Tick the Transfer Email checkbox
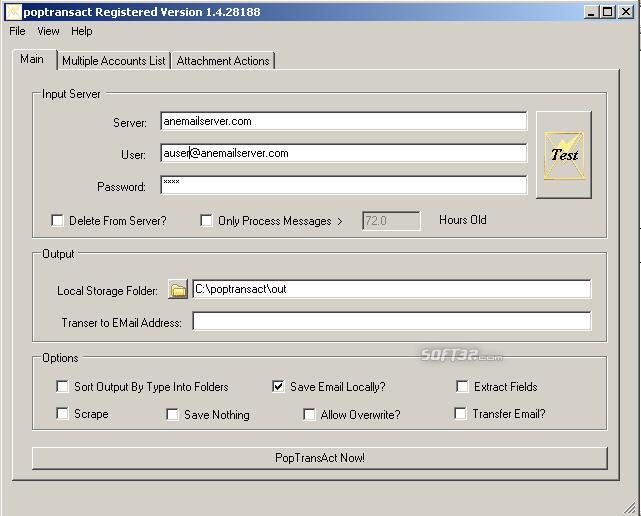 coord(461,413)
